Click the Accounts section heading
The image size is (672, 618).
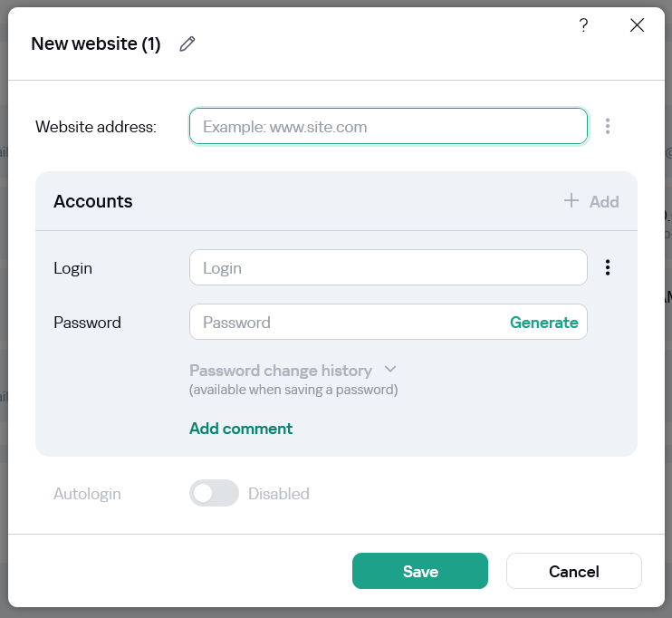point(93,201)
